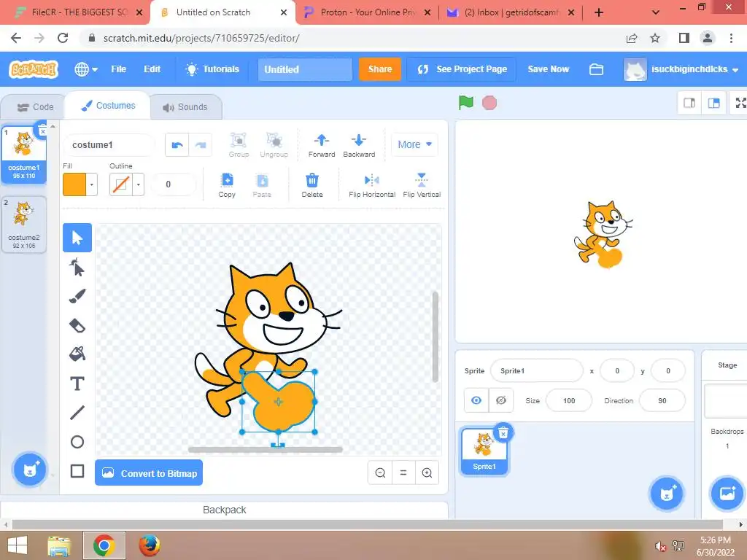This screenshot has height=560, width=747.
Task: Switch to the Proton browser tab
Action: 368,12
